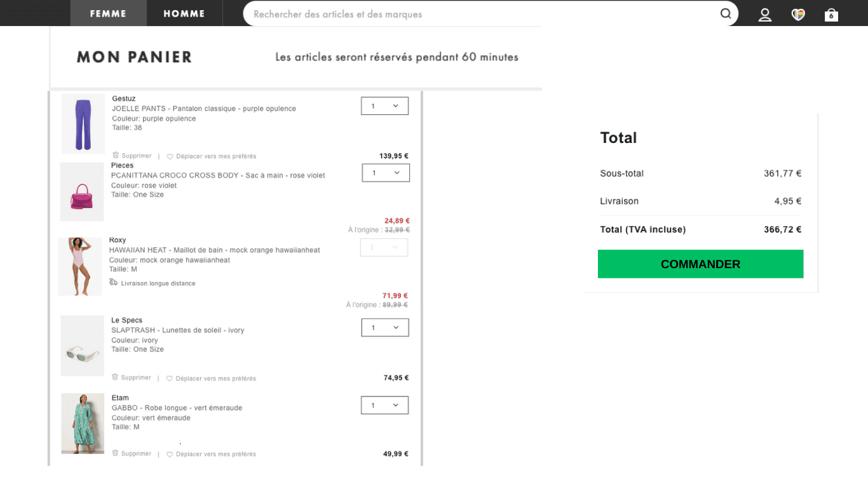This screenshot has width=868, height=488.
Task: Click the Roxy brand name
Action: point(118,240)
